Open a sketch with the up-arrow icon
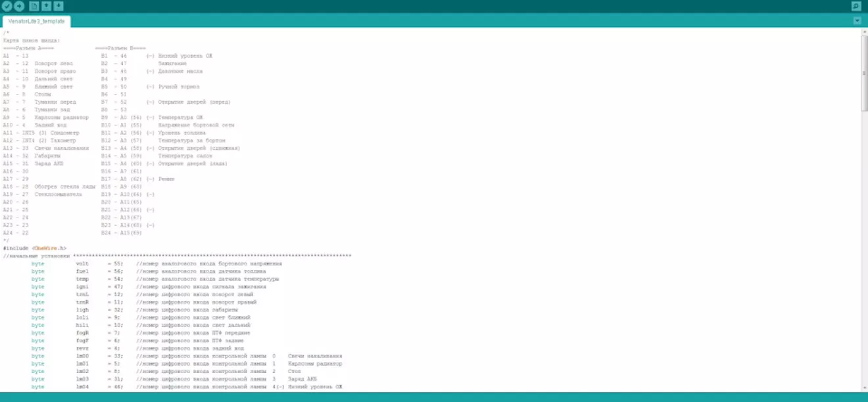 pos(46,7)
